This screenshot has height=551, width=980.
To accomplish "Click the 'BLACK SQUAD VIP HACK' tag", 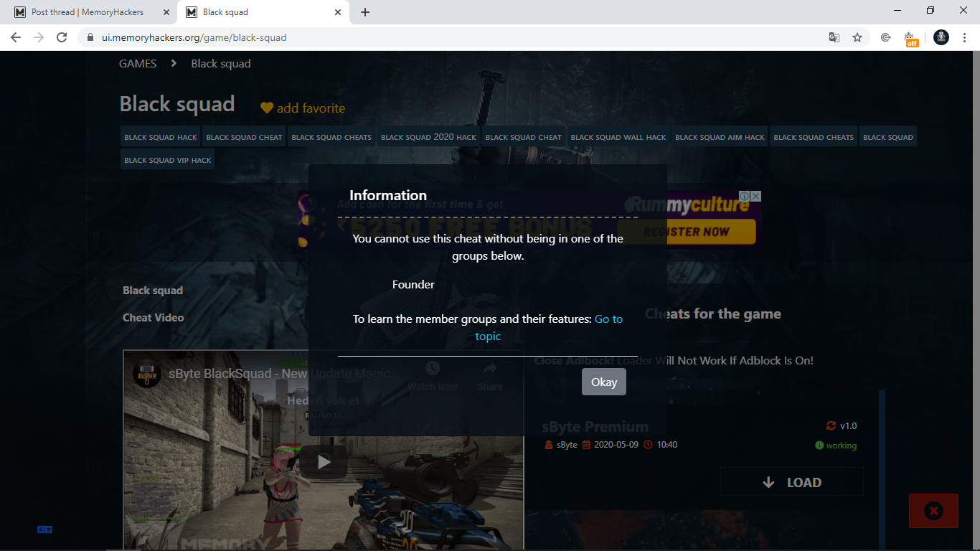I will 168,160.
